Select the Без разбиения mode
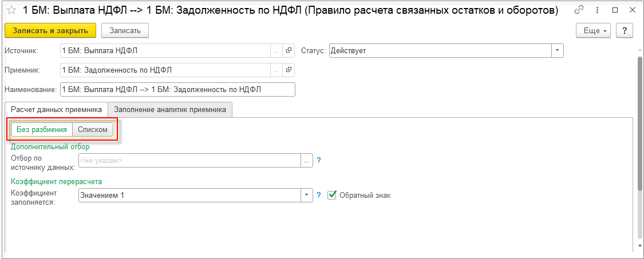The width and height of the screenshot is (644, 259). pyautogui.click(x=41, y=130)
